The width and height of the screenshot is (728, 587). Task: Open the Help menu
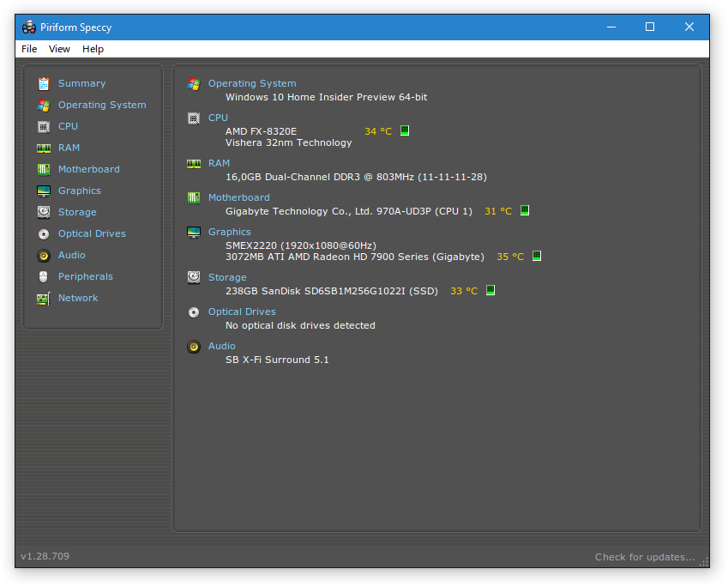93,49
